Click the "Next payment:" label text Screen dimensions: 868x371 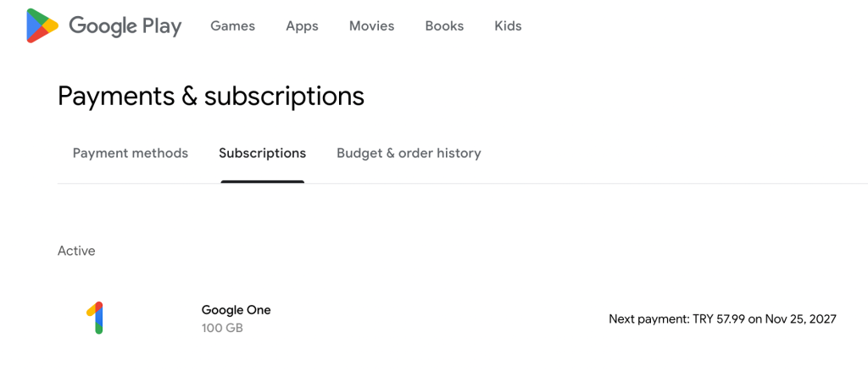point(646,319)
